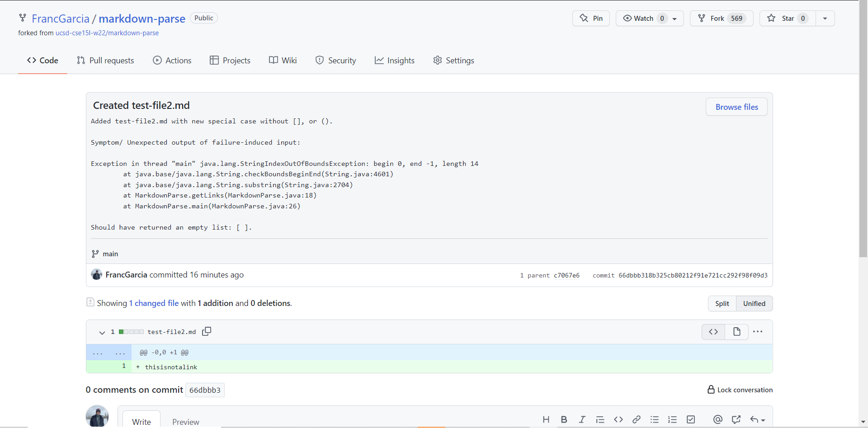868x428 pixels.
Task: Jump to the 1 changed file link
Action: tap(154, 303)
